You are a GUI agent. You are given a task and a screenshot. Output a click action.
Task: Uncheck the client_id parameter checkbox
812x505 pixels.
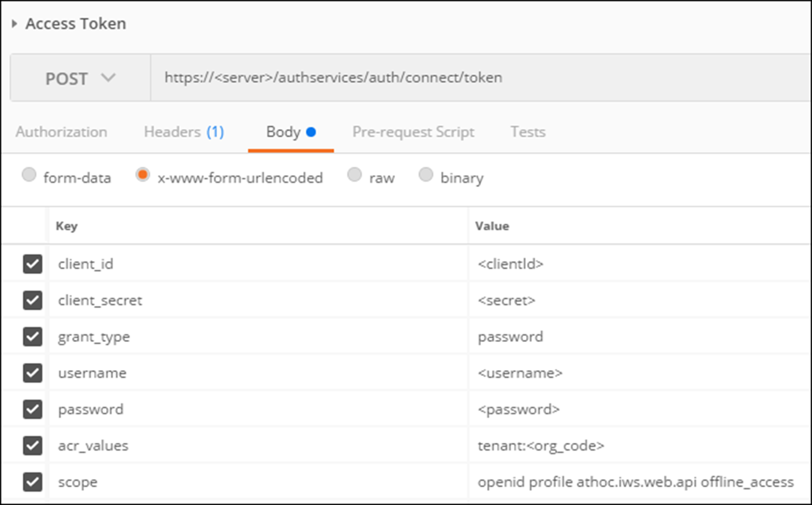[32, 264]
